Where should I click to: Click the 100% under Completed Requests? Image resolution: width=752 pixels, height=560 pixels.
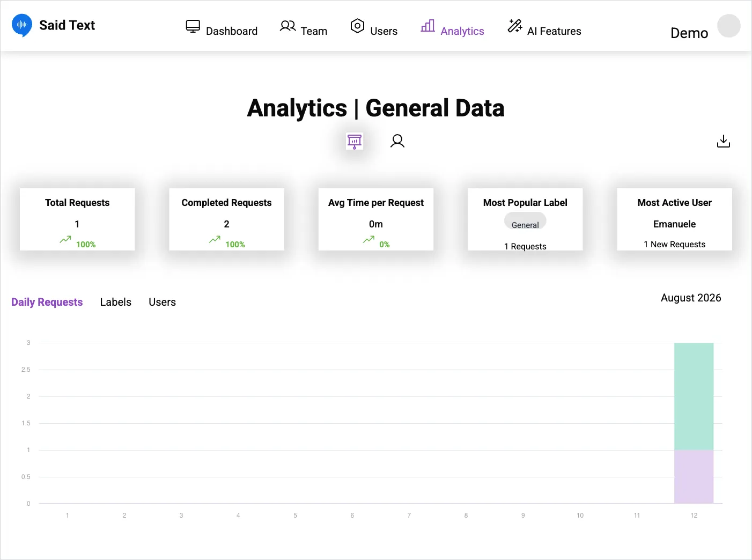pos(235,244)
